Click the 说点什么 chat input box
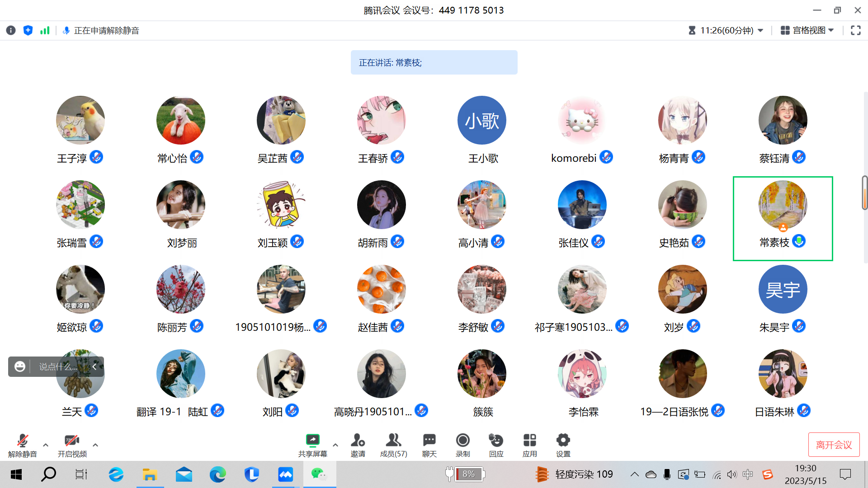The image size is (868, 488). pos(58,366)
